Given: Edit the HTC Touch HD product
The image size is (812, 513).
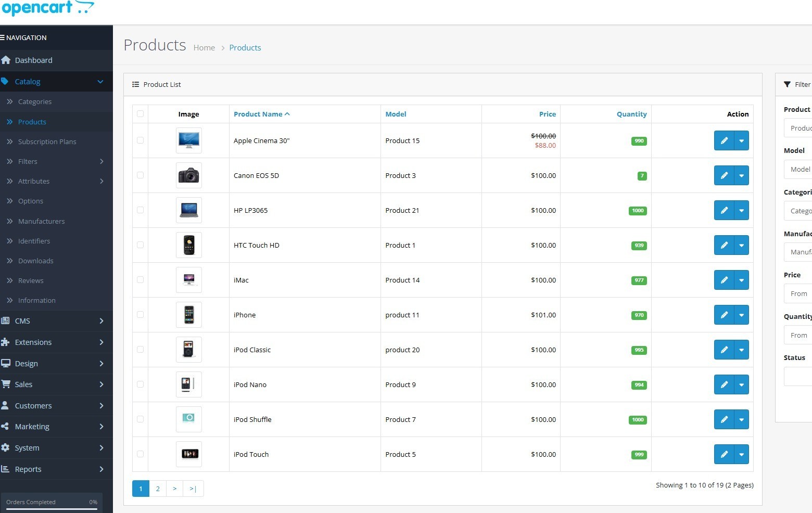Looking at the screenshot, I should 724,245.
